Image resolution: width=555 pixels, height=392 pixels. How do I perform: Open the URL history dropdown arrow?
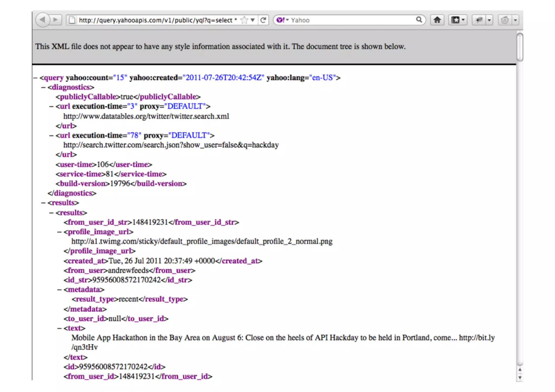click(253, 20)
